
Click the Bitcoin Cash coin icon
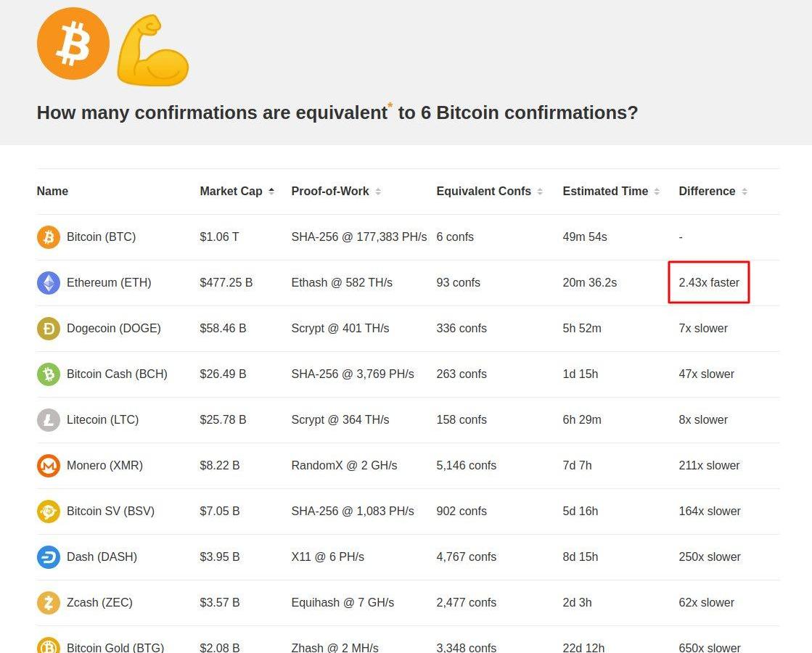[x=49, y=374]
